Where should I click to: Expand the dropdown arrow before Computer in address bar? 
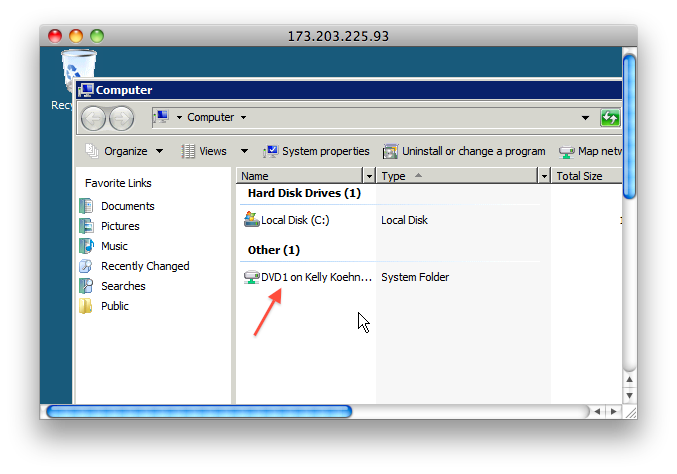click(179, 117)
